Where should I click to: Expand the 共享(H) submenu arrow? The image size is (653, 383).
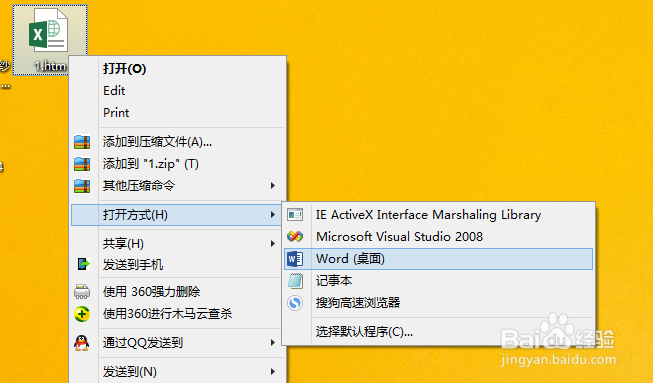click(273, 243)
